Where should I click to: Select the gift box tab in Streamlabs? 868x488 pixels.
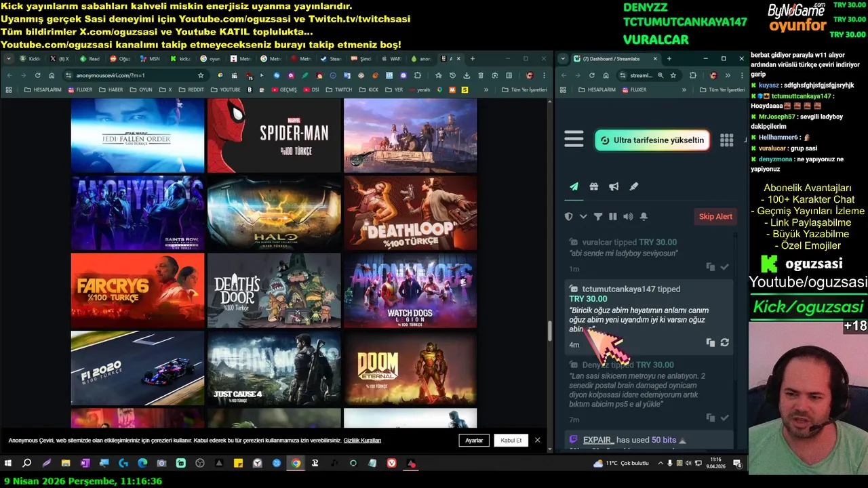coord(593,186)
